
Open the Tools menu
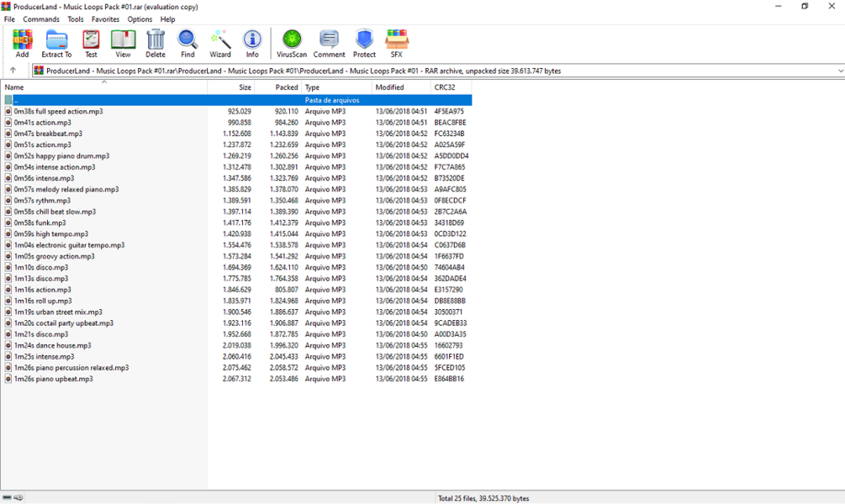point(76,18)
